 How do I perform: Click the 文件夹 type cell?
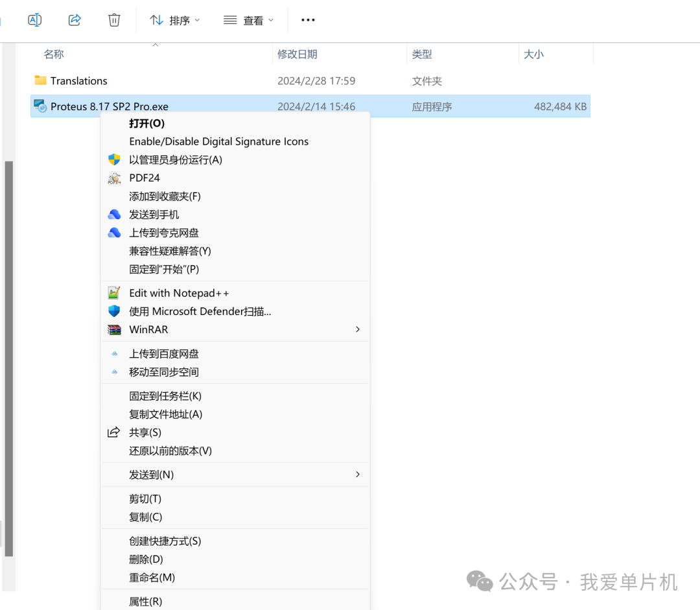tap(426, 81)
